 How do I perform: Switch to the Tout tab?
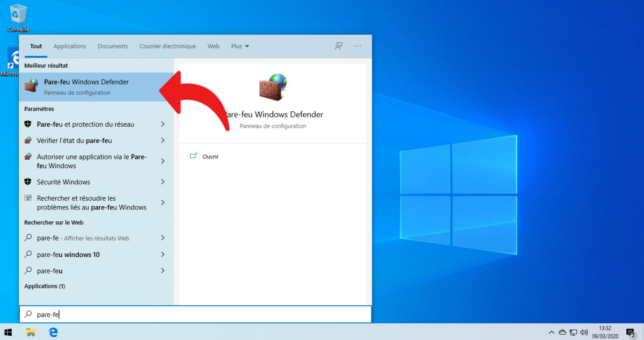[36, 46]
